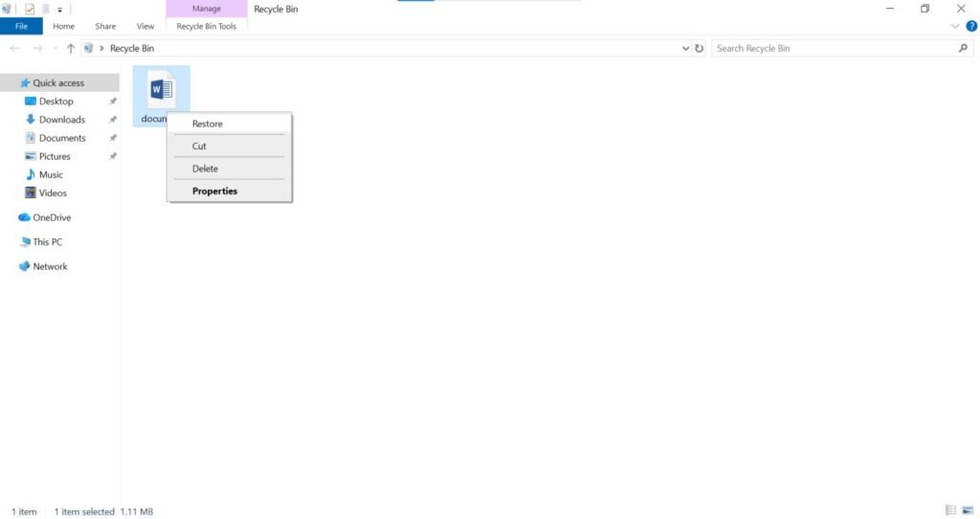Open the recent locations dropdown arrow
Image resolution: width=980 pixels, height=519 pixels.
tap(55, 48)
